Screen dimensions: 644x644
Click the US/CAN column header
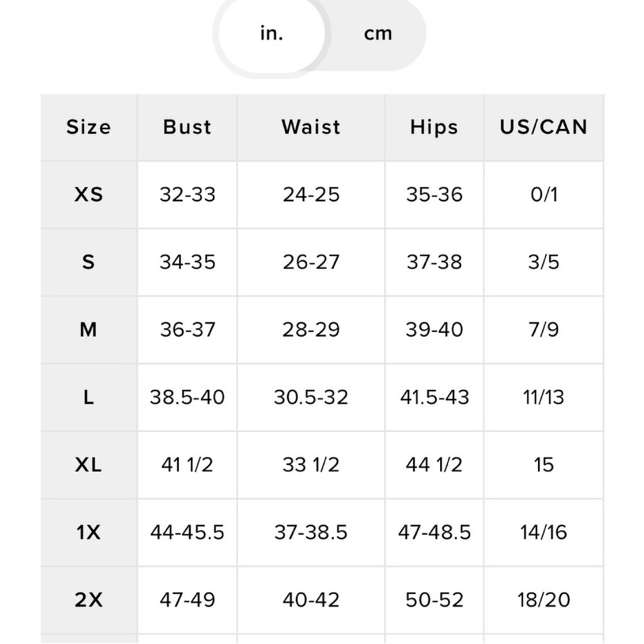pos(544,127)
